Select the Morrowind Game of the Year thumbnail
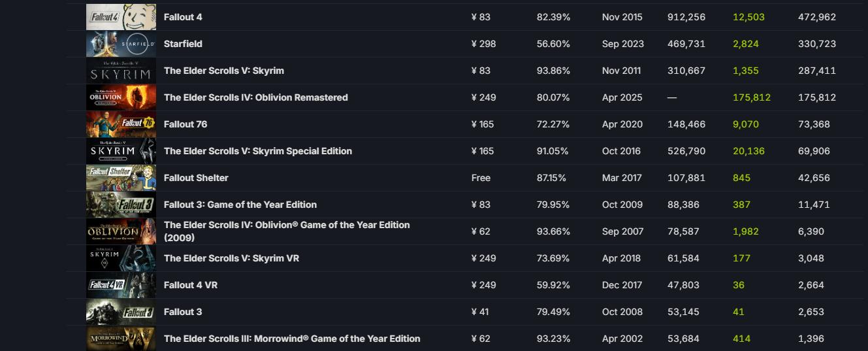 pos(121,339)
